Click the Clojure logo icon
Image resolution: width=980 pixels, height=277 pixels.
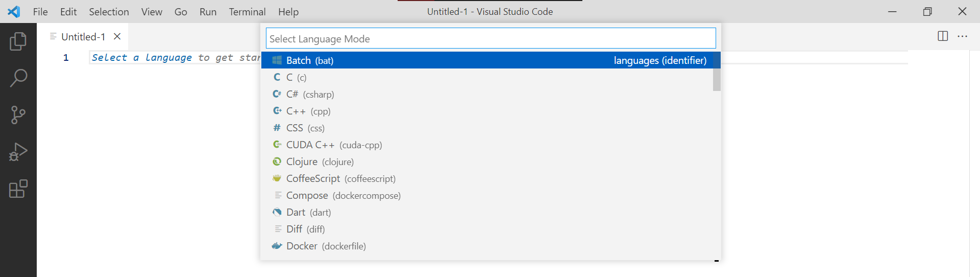[x=277, y=161]
